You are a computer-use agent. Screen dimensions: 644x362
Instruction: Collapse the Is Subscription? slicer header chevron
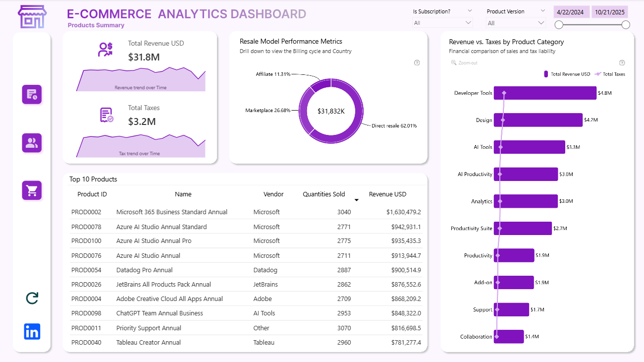469,11
